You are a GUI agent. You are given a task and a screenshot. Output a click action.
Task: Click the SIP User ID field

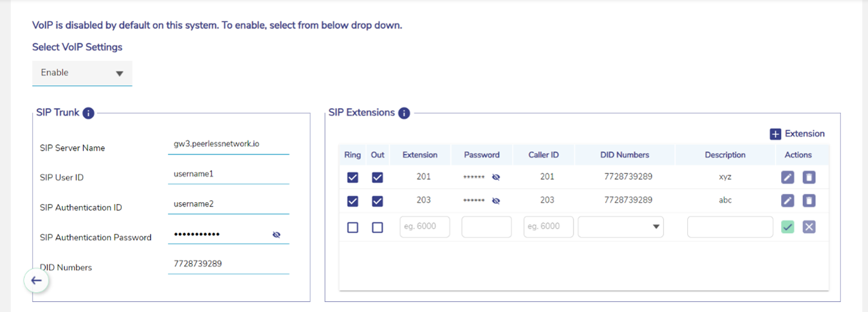click(228, 173)
